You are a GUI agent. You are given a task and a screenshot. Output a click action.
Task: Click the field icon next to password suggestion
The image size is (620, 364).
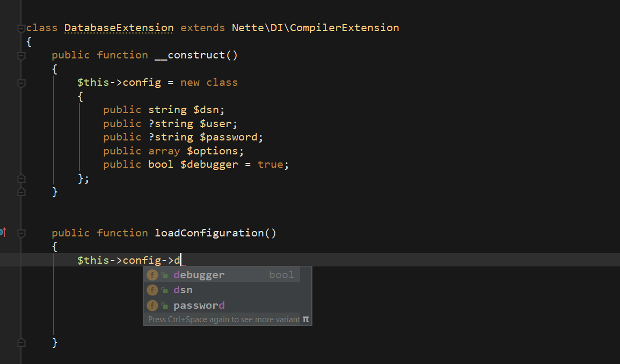152,306
